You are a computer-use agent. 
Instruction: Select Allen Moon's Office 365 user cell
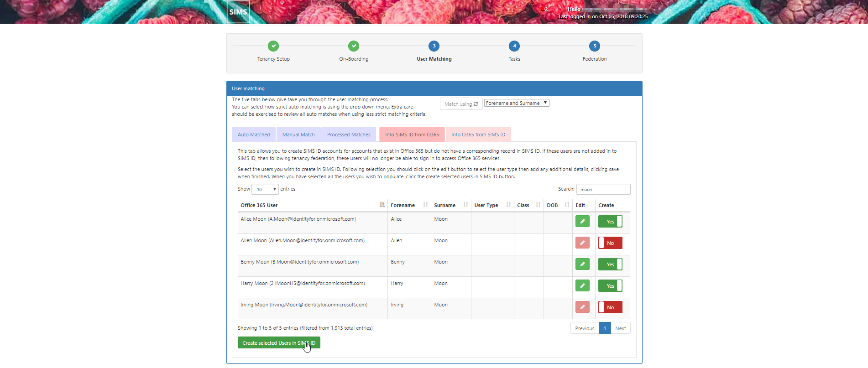pos(313,244)
